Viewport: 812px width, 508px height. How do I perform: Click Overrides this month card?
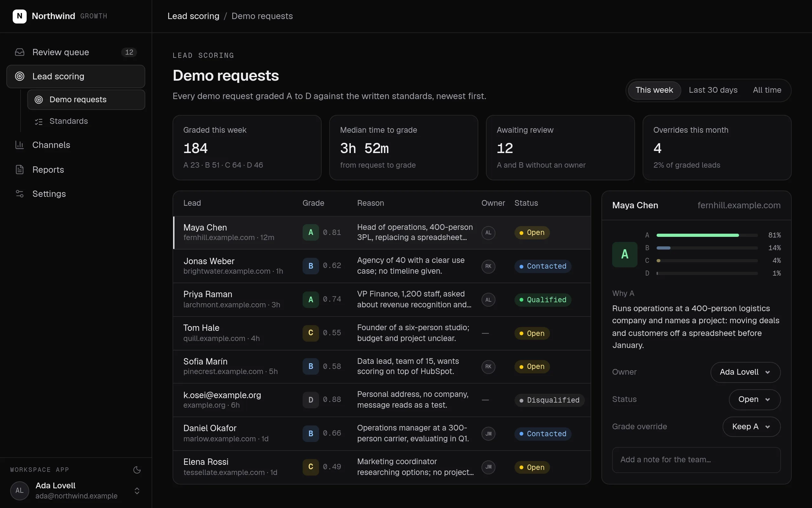click(717, 148)
